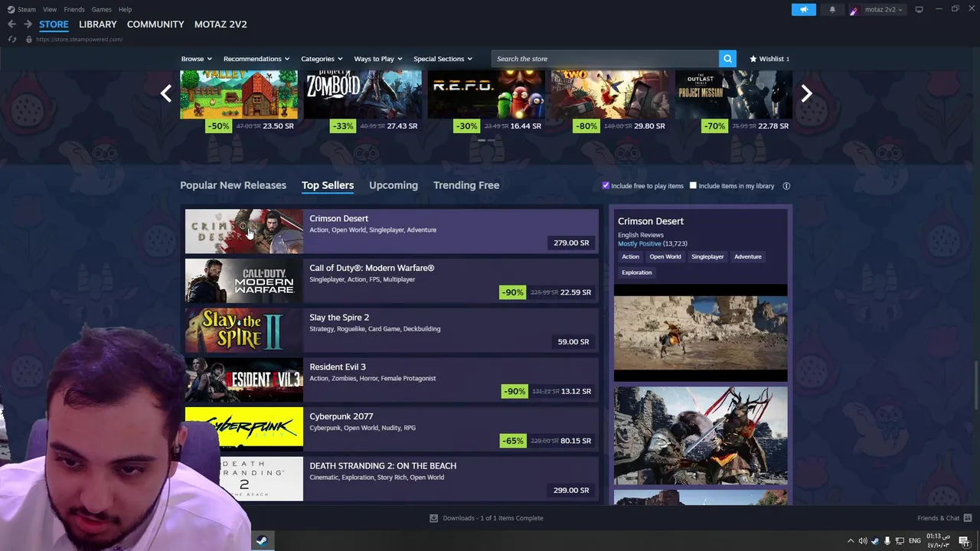Switch to the LIBRARY section

pos(98,24)
